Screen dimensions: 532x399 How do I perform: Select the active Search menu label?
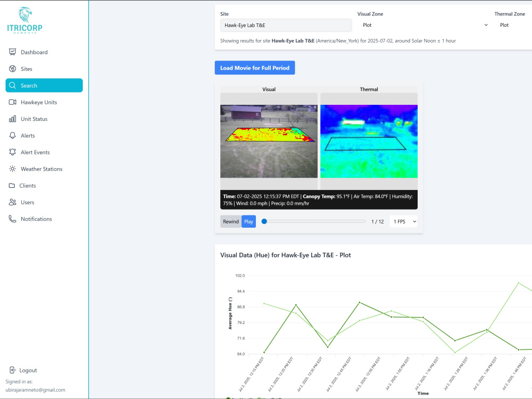tap(29, 86)
